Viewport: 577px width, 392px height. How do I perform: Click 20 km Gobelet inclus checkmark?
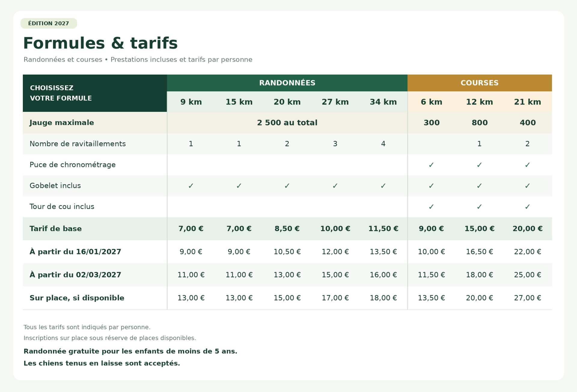point(287,186)
